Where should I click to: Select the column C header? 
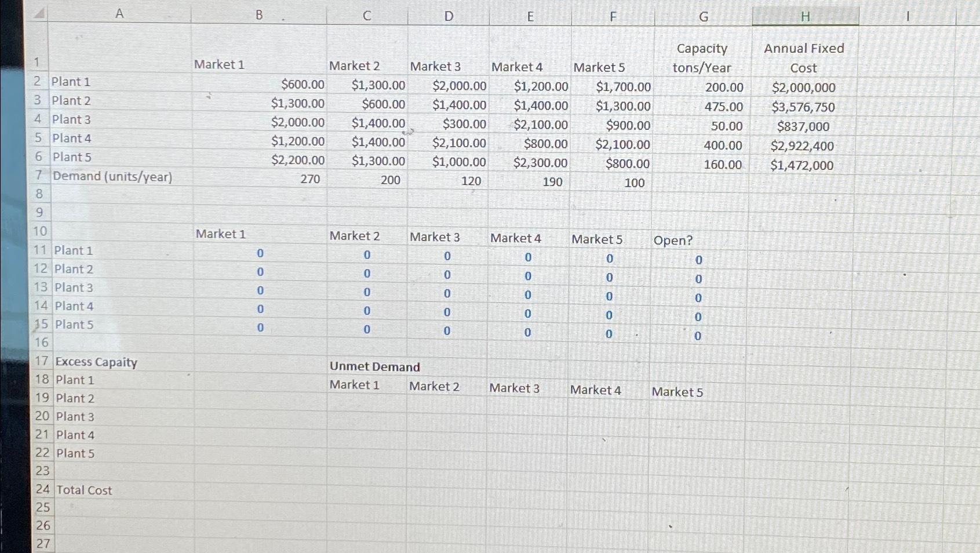(x=367, y=16)
